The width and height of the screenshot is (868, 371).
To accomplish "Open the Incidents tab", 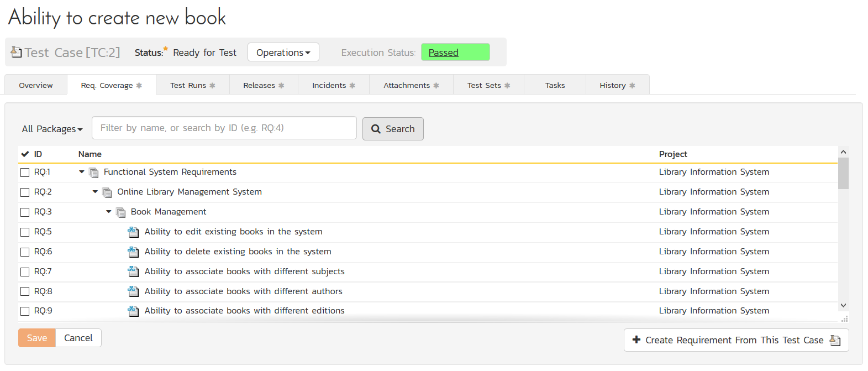I will coord(333,85).
